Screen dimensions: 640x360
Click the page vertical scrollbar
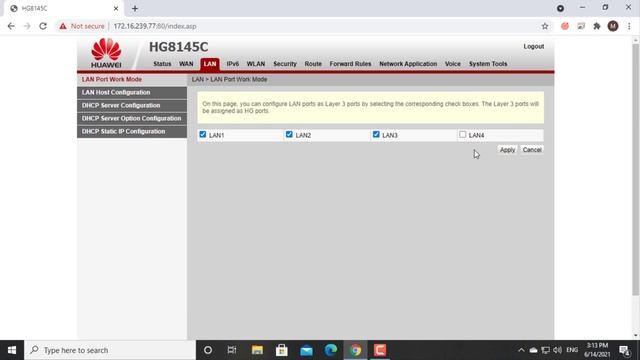point(636,169)
